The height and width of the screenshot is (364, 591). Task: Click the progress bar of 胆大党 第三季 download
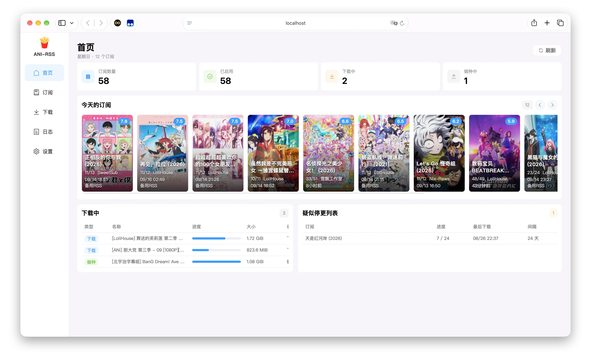[x=216, y=250]
